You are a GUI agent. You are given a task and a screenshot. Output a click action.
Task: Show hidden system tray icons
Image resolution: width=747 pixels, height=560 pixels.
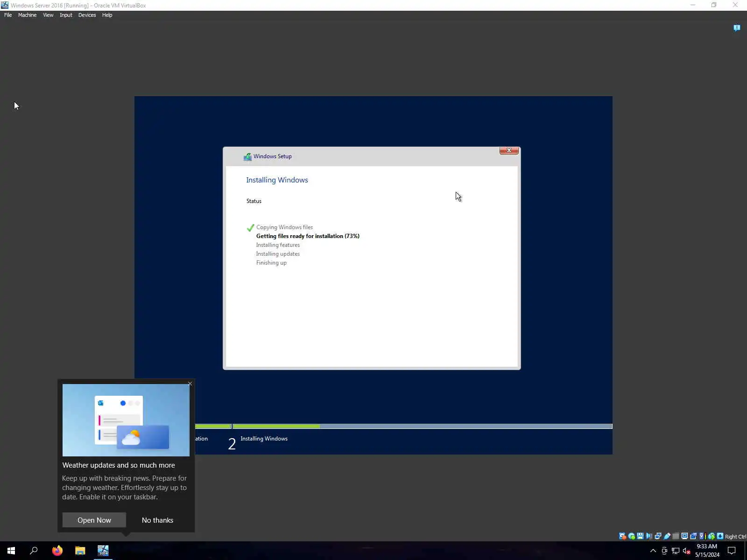pyautogui.click(x=653, y=551)
